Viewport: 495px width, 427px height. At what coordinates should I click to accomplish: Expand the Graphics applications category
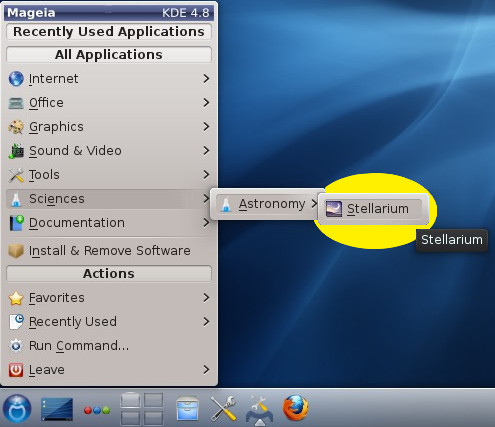pyautogui.click(x=109, y=127)
